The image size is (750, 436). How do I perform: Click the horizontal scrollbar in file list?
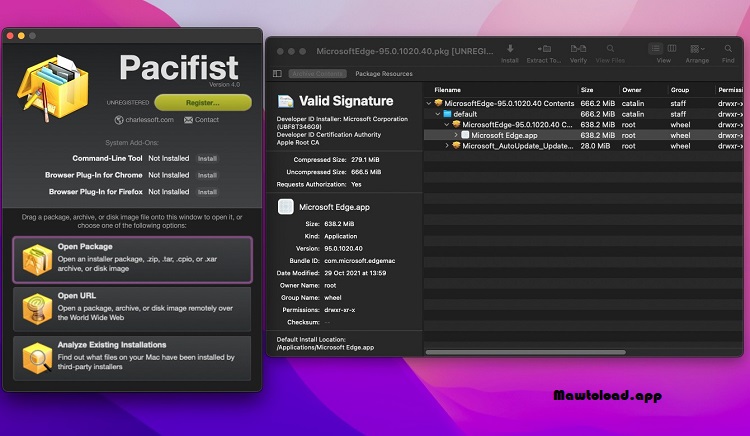526,352
